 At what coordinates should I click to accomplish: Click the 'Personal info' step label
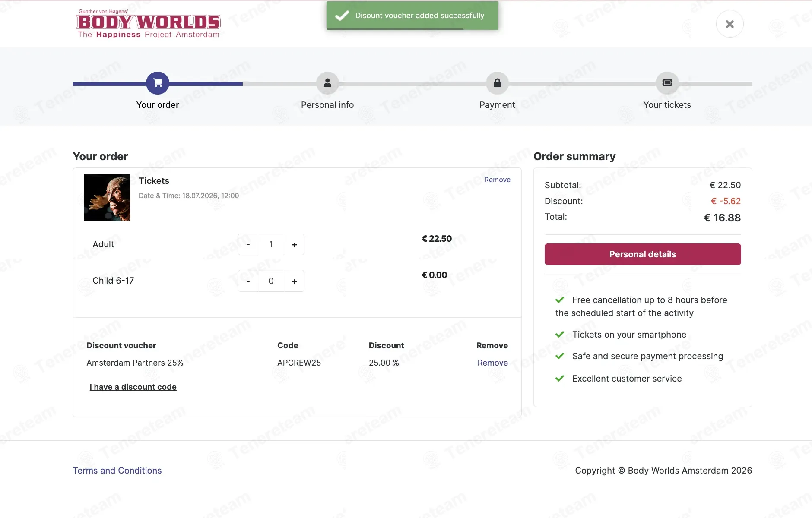[x=327, y=105]
